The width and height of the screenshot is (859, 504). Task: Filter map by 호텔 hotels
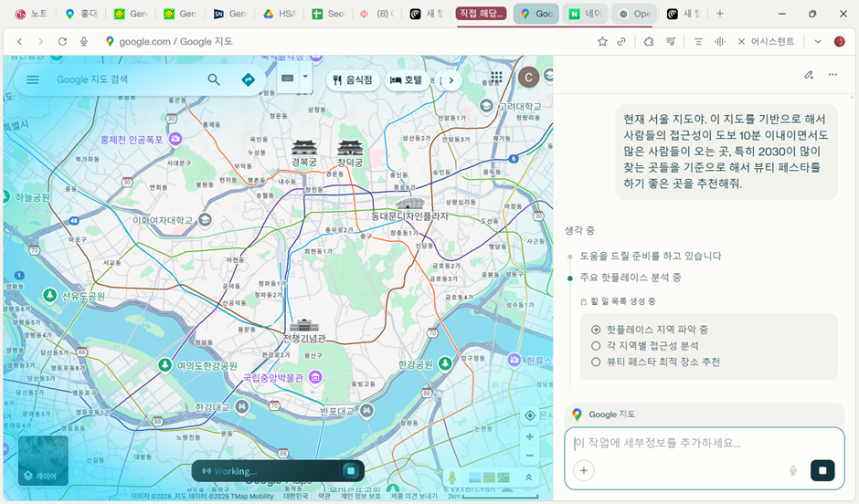(406, 80)
